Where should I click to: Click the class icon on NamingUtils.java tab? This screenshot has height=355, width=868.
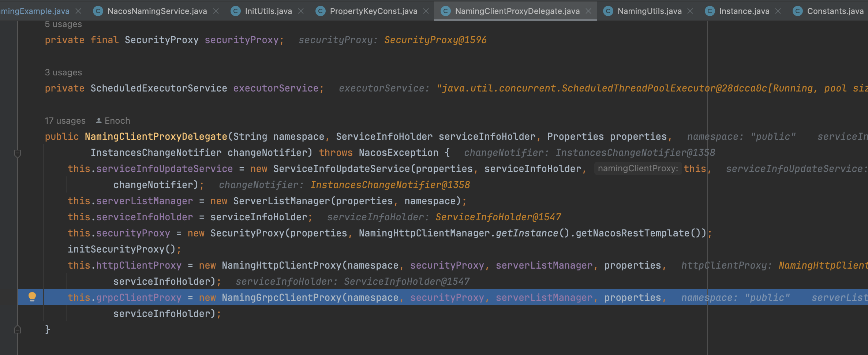[x=608, y=11]
